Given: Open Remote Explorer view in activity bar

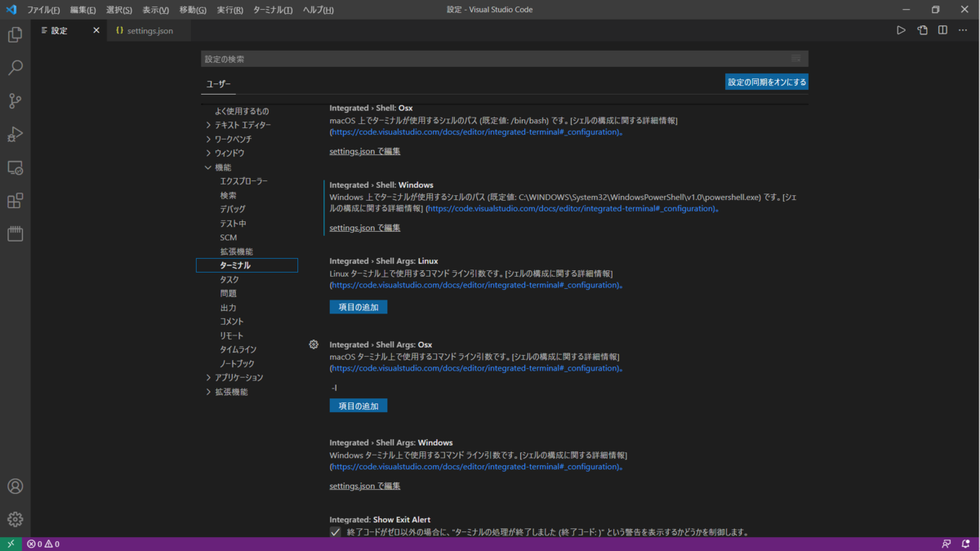Looking at the screenshot, I should (x=15, y=167).
